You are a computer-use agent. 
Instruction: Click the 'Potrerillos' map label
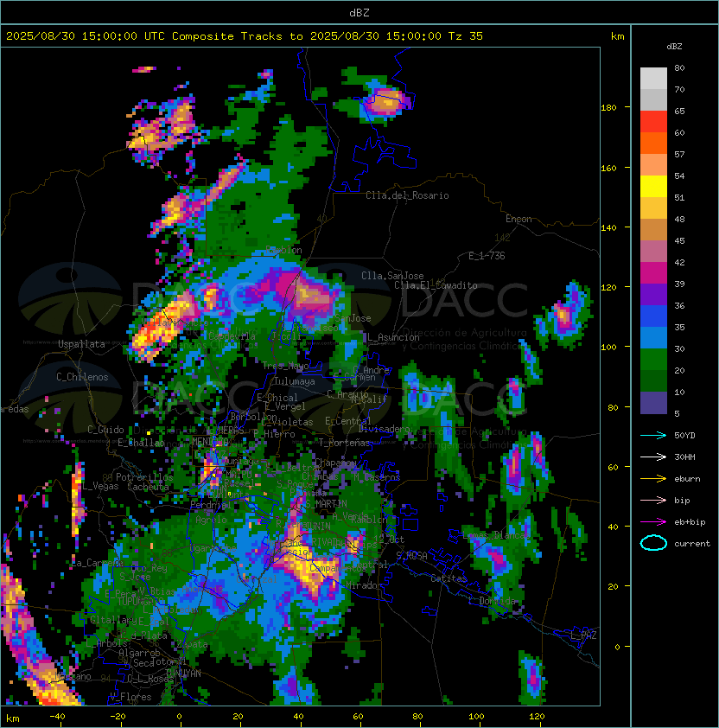144,477
